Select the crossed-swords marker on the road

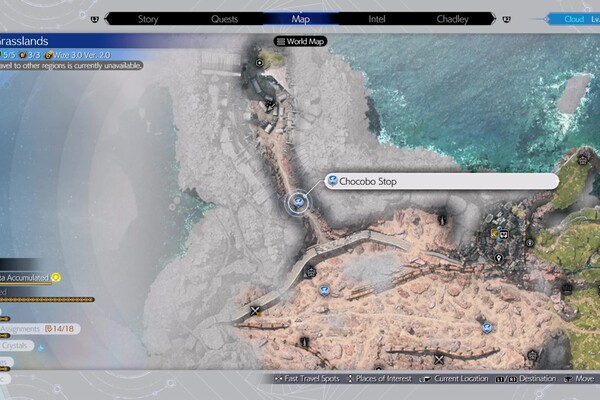click(x=255, y=311)
